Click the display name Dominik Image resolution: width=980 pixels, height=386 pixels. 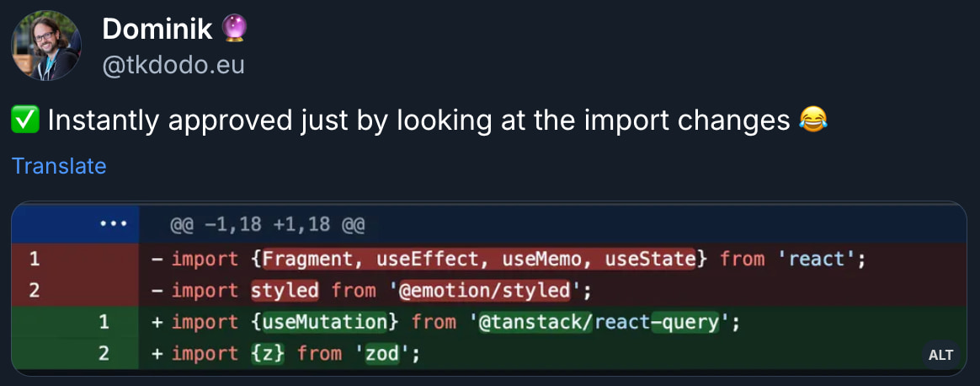tap(157, 29)
